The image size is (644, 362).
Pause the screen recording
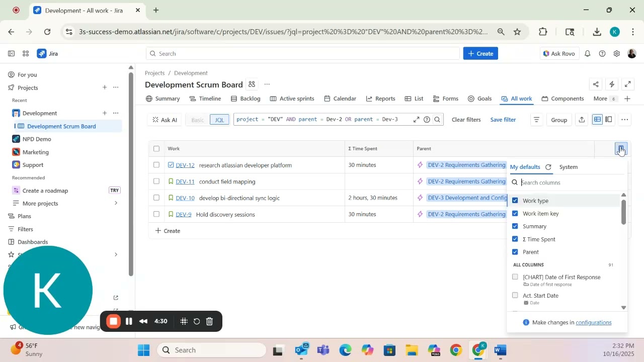[x=129, y=321]
